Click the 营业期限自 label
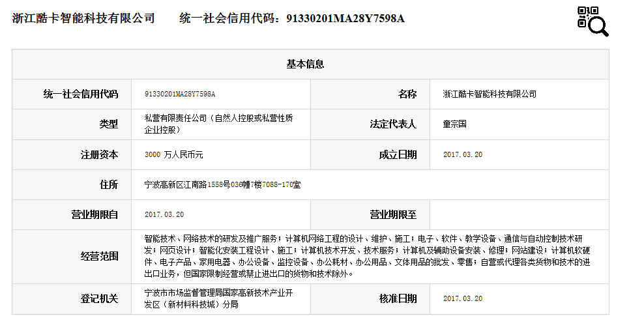This screenshot has height=316, width=644. click(95, 214)
